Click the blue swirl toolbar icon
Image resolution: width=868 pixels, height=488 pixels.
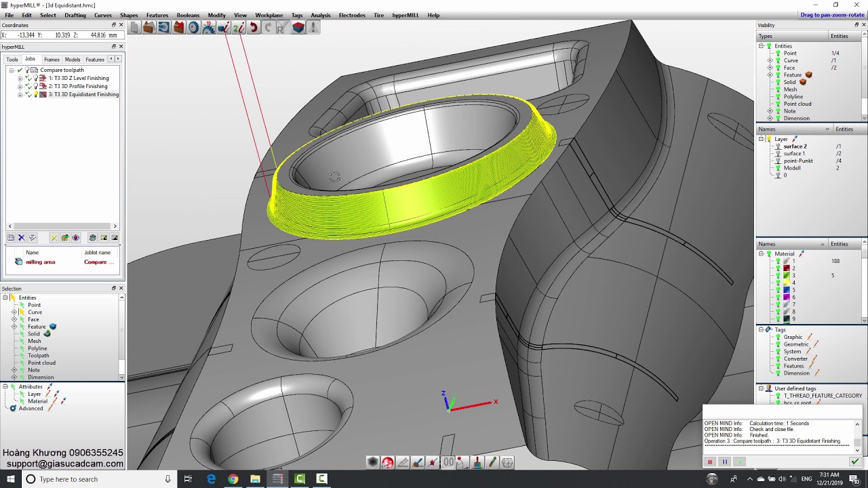tap(163, 27)
